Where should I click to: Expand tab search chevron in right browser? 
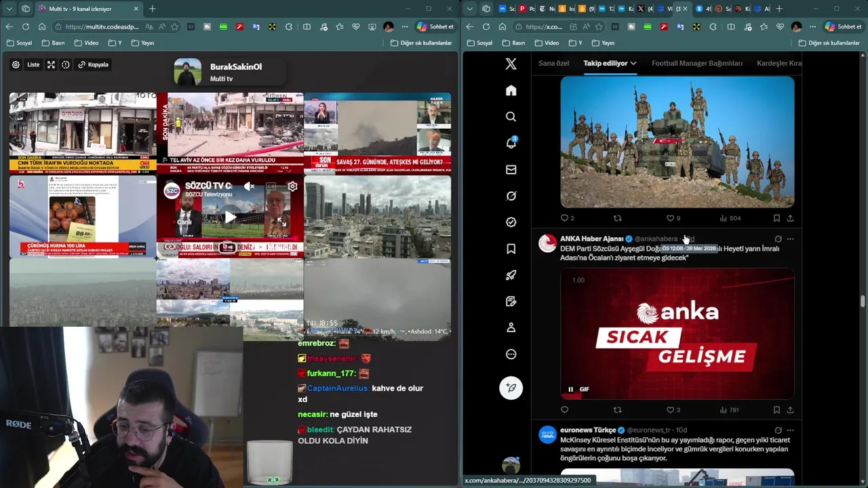[469, 9]
